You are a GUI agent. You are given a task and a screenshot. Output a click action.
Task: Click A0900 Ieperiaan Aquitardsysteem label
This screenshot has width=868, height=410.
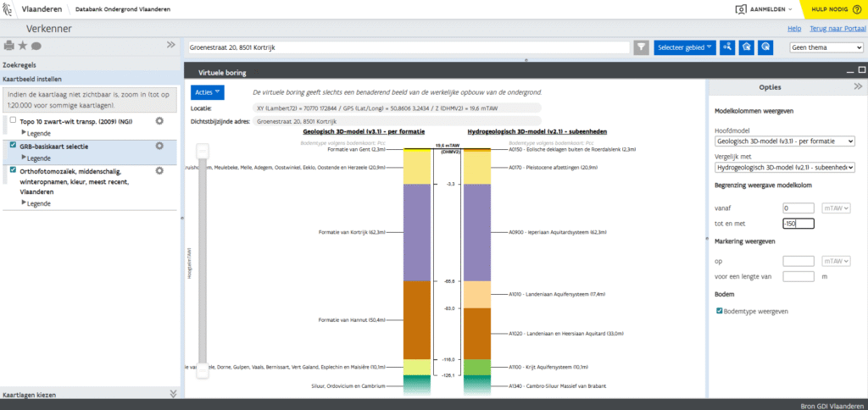click(558, 233)
